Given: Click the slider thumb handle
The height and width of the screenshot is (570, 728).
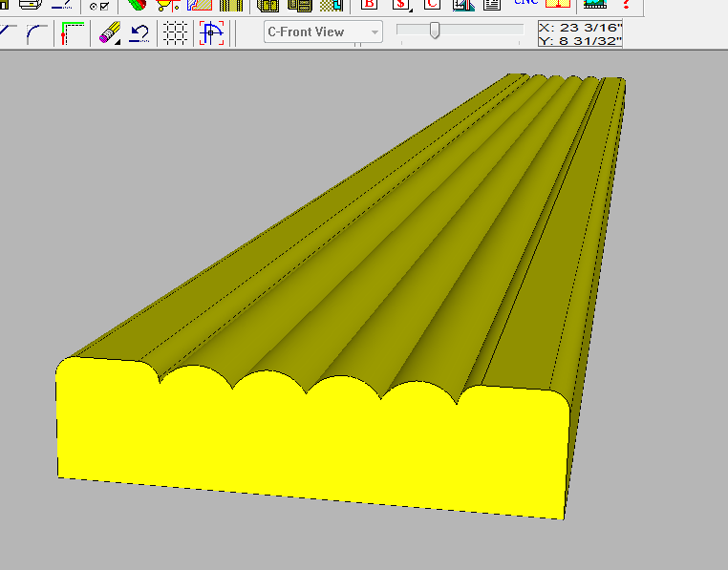Looking at the screenshot, I should [x=435, y=31].
